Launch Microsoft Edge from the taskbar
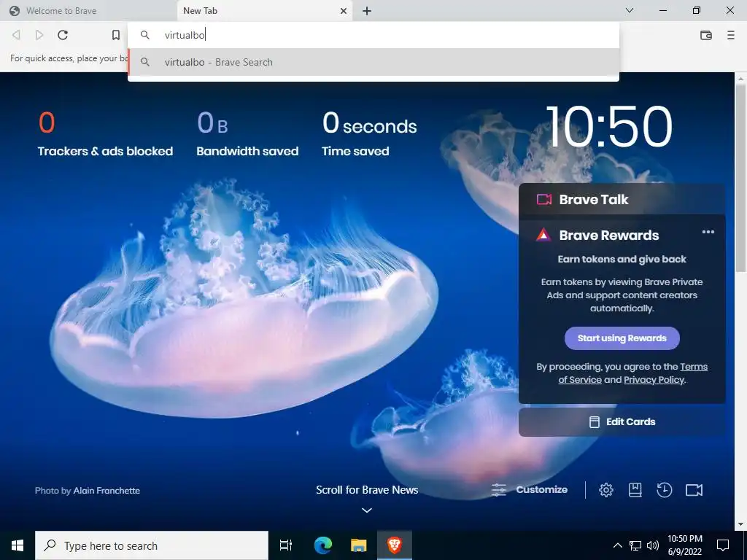Viewport: 747px width, 560px height. 322,545
